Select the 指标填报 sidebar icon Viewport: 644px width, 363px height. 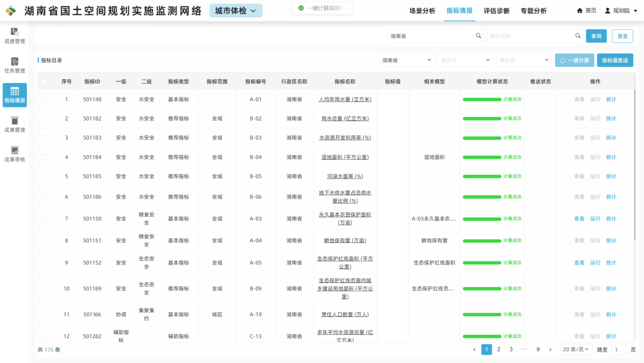(14, 91)
